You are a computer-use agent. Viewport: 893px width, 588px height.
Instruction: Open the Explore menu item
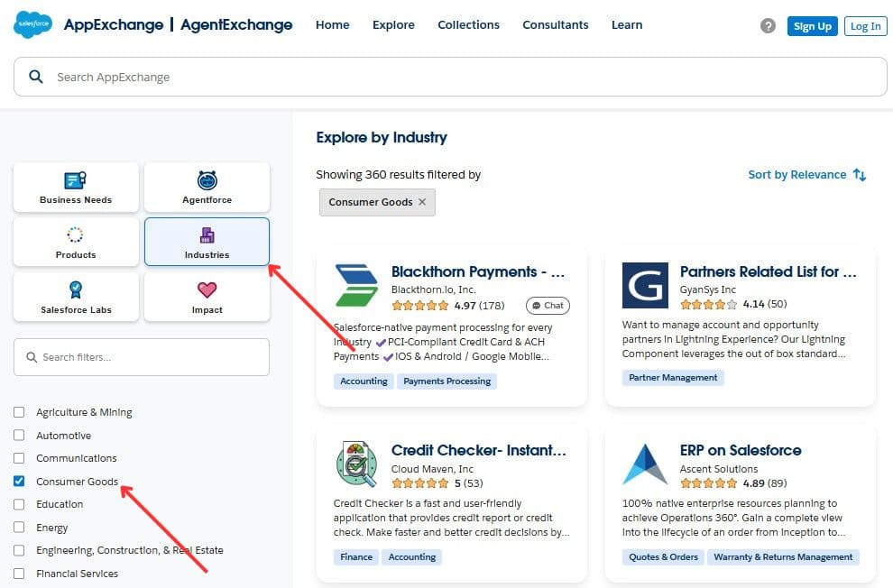tap(393, 25)
